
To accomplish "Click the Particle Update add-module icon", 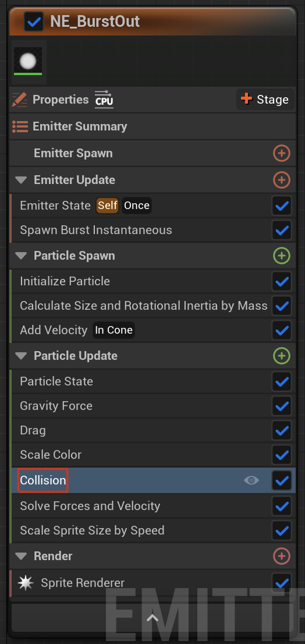I will [x=282, y=356].
